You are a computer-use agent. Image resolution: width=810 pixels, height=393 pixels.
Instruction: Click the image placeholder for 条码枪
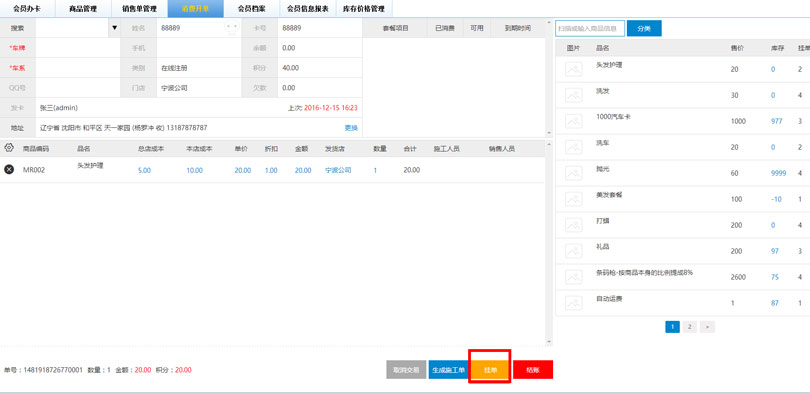[x=574, y=277]
